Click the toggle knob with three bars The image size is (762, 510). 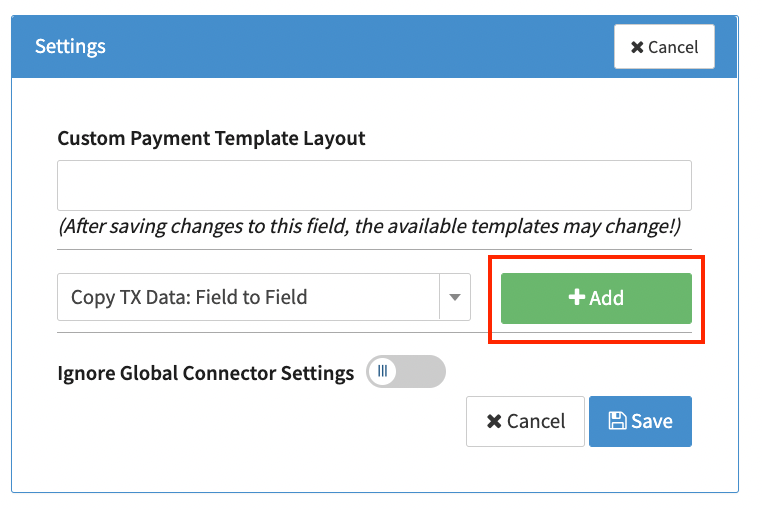(382, 372)
